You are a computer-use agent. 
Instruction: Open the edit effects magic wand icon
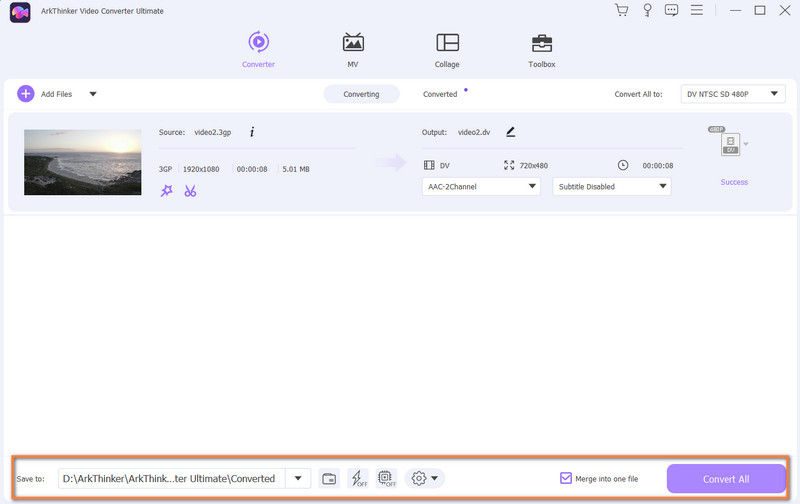(167, 191)
